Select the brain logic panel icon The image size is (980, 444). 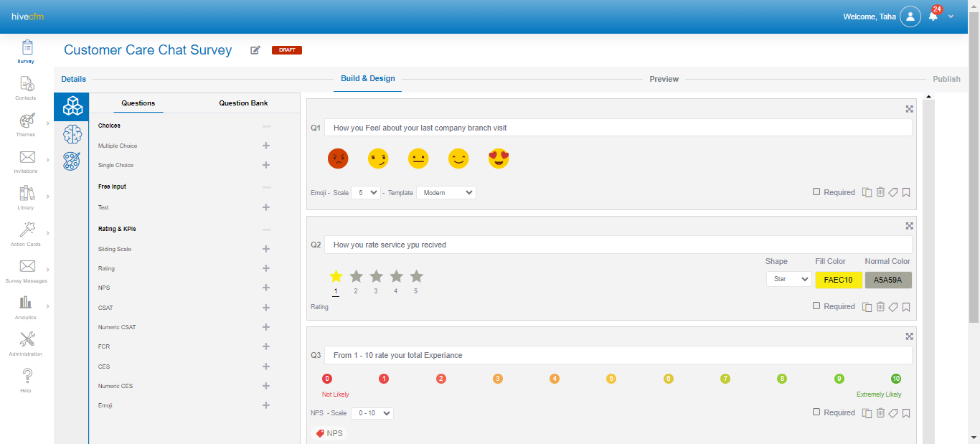[x=72, y=134]
